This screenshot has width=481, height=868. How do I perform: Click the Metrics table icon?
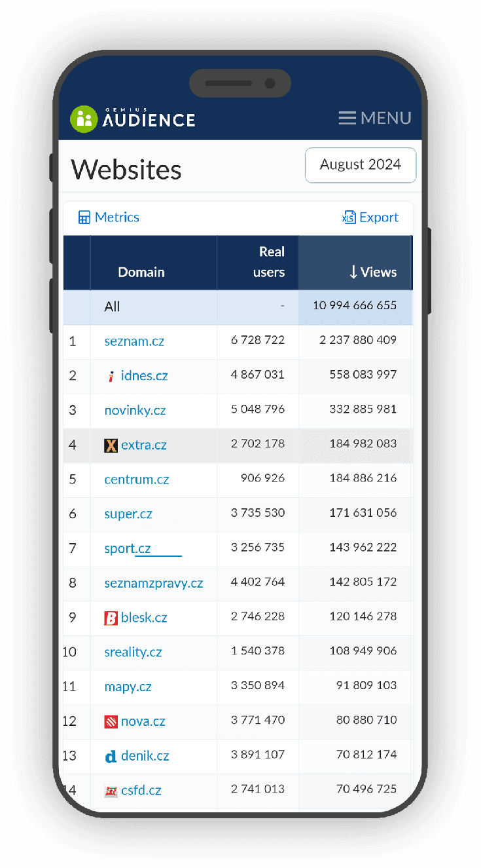[x=84, y=217]
